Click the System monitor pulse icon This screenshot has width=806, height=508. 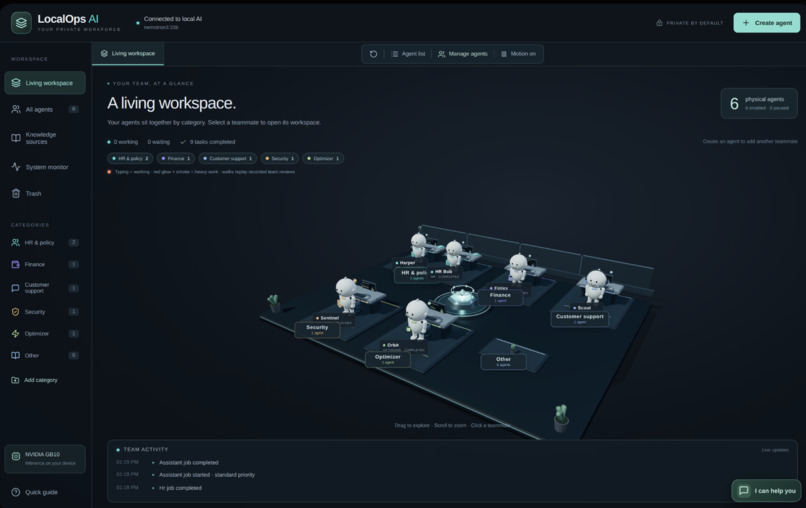[x=16, y=167]
